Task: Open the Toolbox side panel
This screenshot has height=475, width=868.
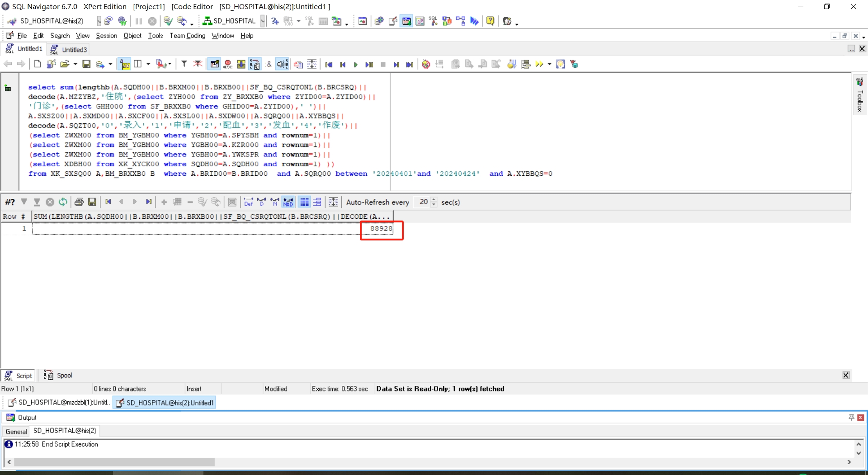Action: click(859, 95)
